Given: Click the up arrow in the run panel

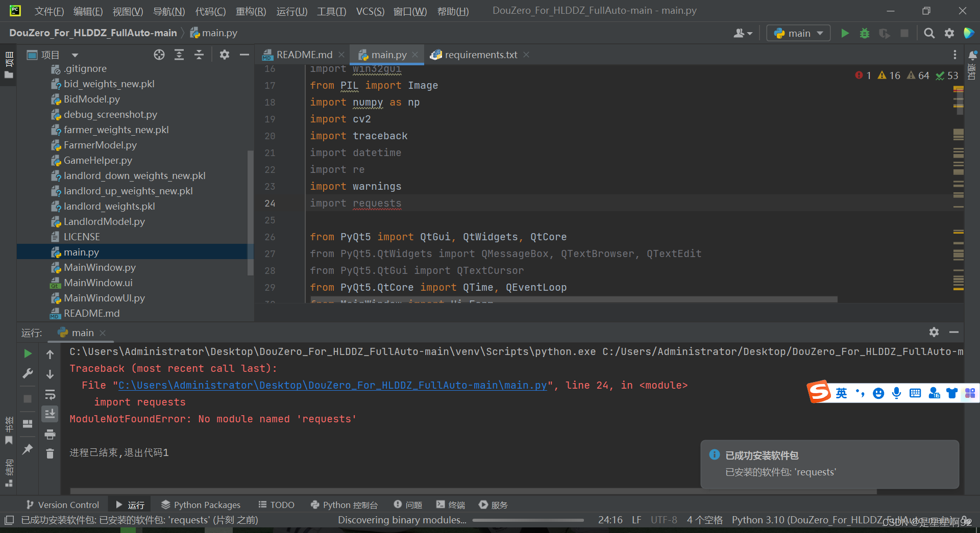Looking at the screenshot, I should coord(50,354).
